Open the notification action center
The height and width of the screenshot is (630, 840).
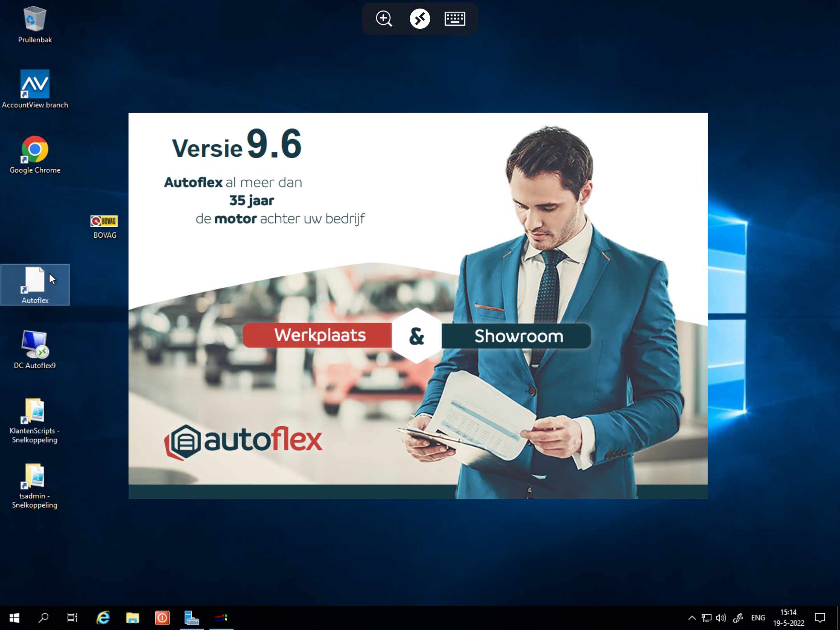(x=820, y=618)
